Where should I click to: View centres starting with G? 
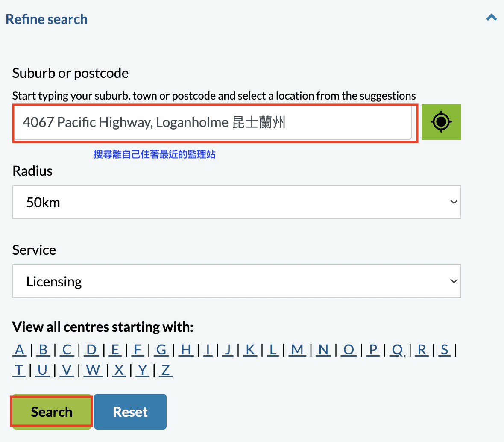(x=161, y=350)
